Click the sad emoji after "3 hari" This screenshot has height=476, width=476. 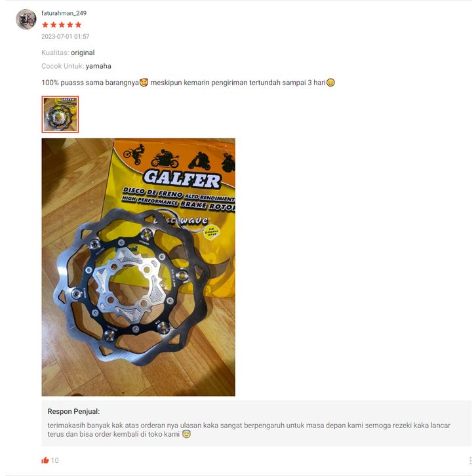point(330,83)
